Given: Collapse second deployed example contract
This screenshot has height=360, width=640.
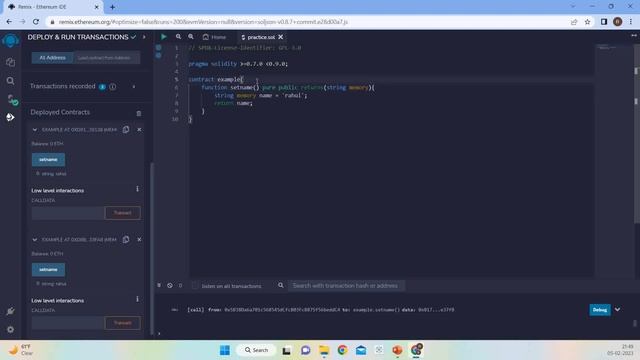Looking at the screenshot, I should 35,240.
